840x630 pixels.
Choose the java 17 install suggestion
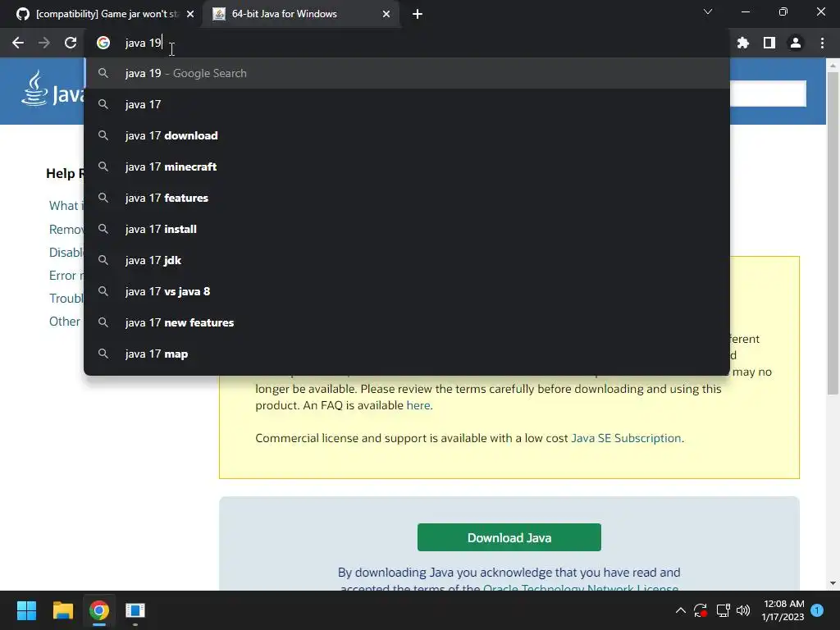[x=407, y=229]
